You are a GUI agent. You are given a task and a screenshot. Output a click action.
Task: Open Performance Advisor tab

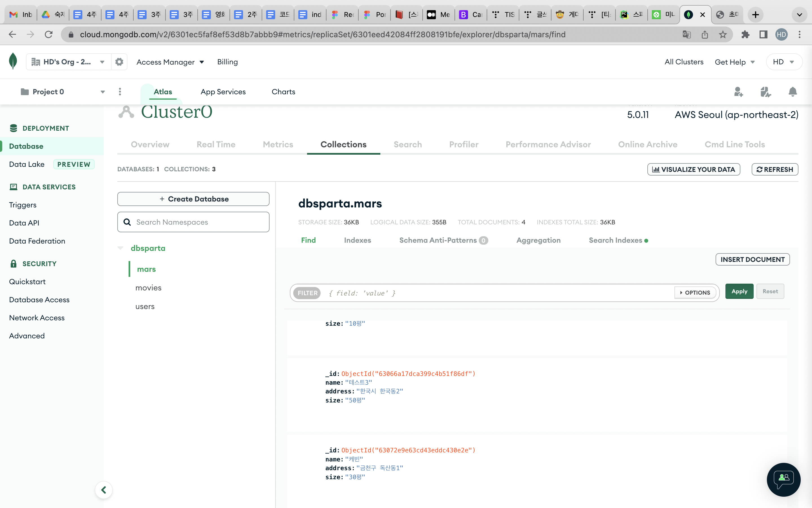pyautogui.click(x=548, y=144)
